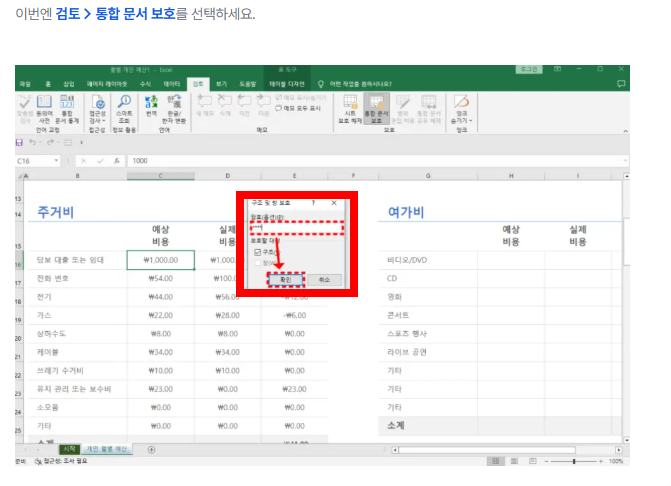Open the View (보기) tab
The width and height of the screenshot is (671, 486).
[x=221, y=84]
